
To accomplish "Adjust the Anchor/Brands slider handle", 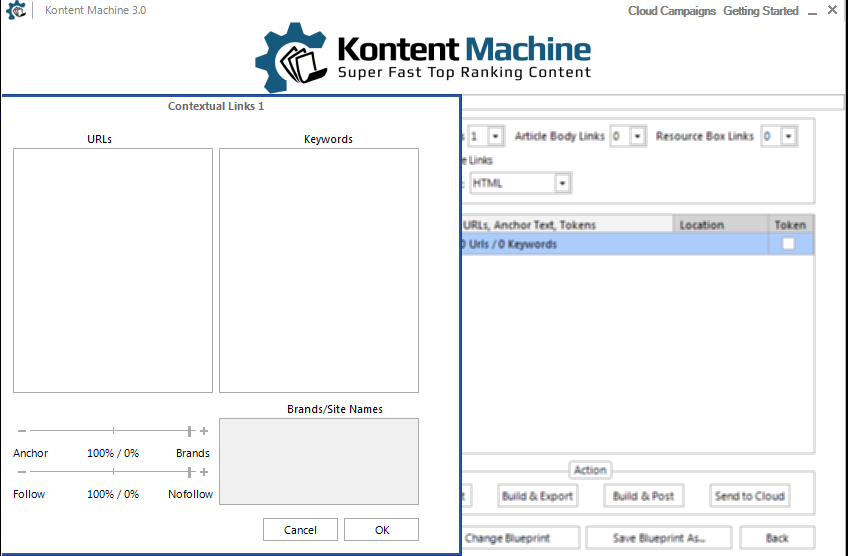I will pos(189,431).
